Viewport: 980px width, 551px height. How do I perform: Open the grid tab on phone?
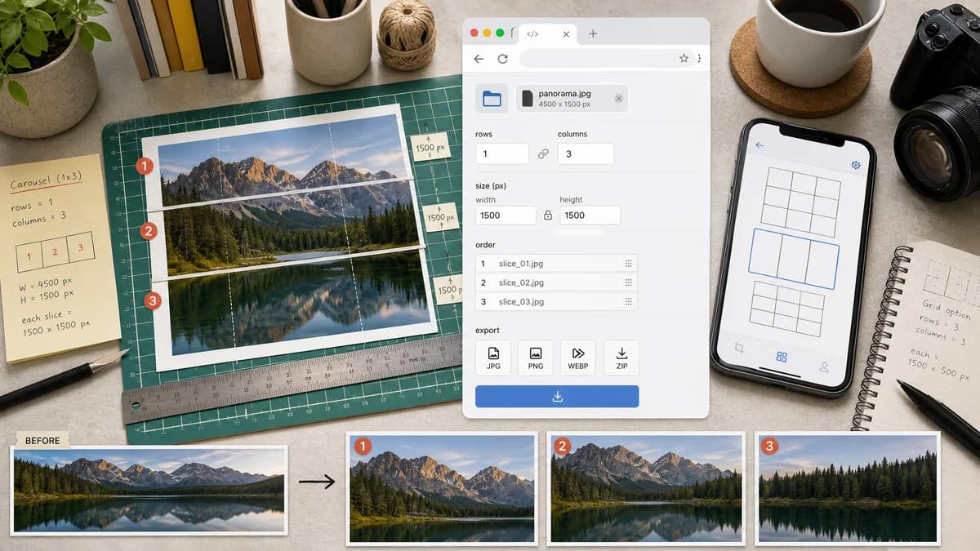coord(782,357)
